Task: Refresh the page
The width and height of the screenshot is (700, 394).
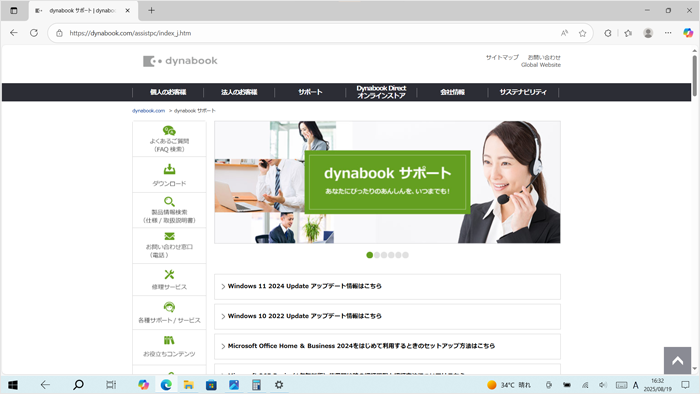Action: (x=34, y=33)
